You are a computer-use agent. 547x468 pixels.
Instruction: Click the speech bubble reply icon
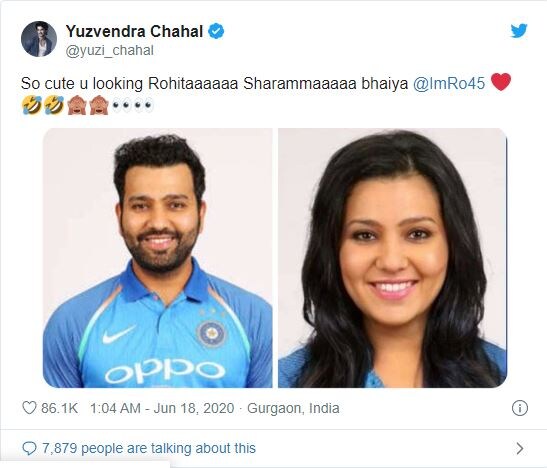[29, 448]
